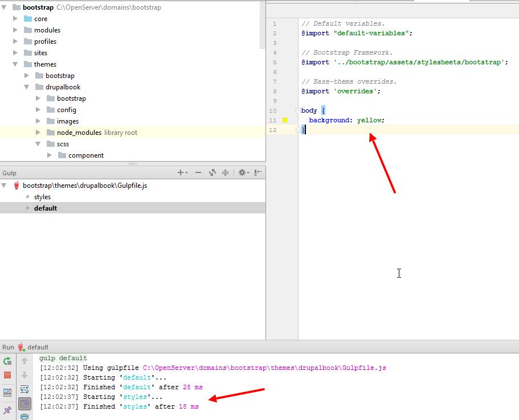This screenshot has width=519, height=420.
Task: Rerun the gulp default task
Action: pos(7,361)
